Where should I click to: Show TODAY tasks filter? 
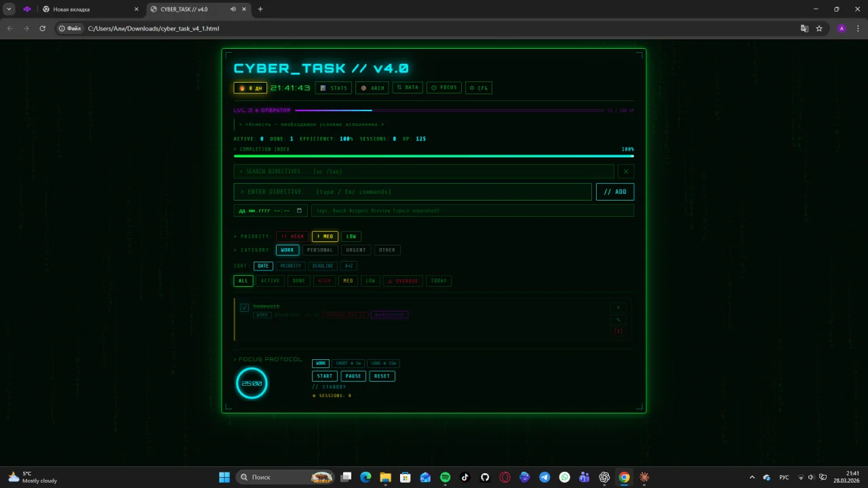(x=439, y=281)
